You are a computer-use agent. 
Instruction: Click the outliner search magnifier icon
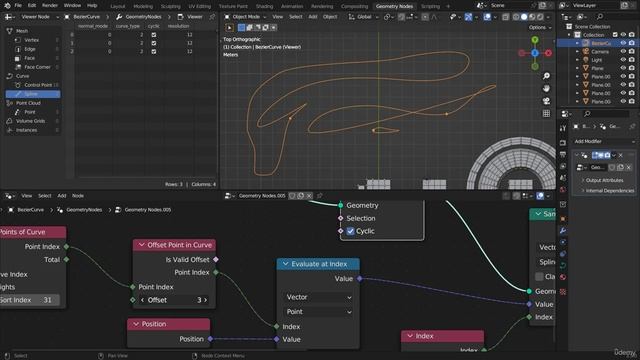(x=600, y=17)
